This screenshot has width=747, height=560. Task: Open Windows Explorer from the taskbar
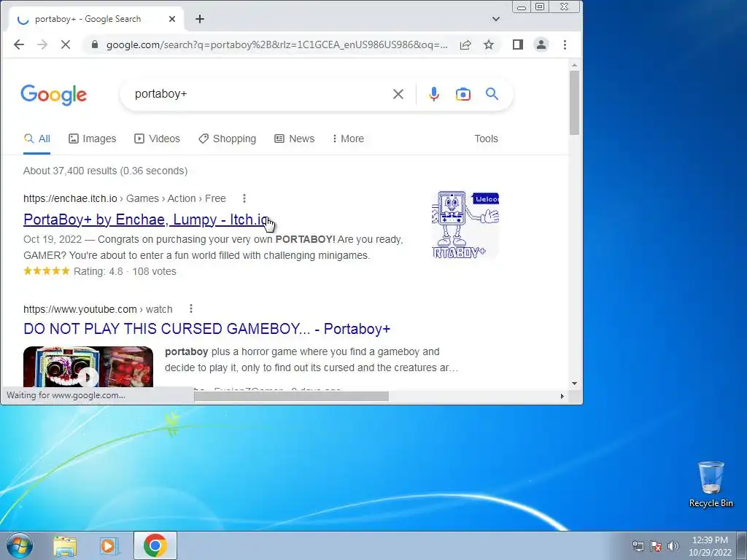tap(65, 546)
